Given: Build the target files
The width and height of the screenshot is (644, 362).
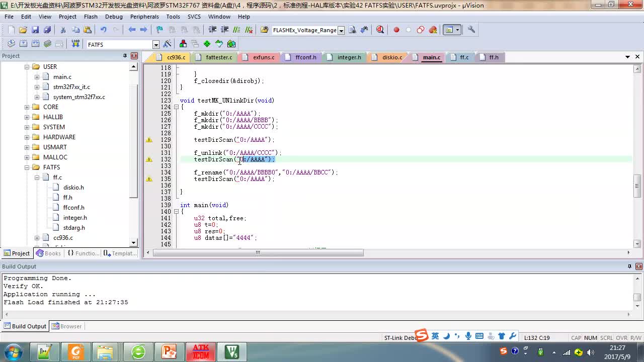Looking at the screenshot, I should pyautogui.click(x=23, y=44).
